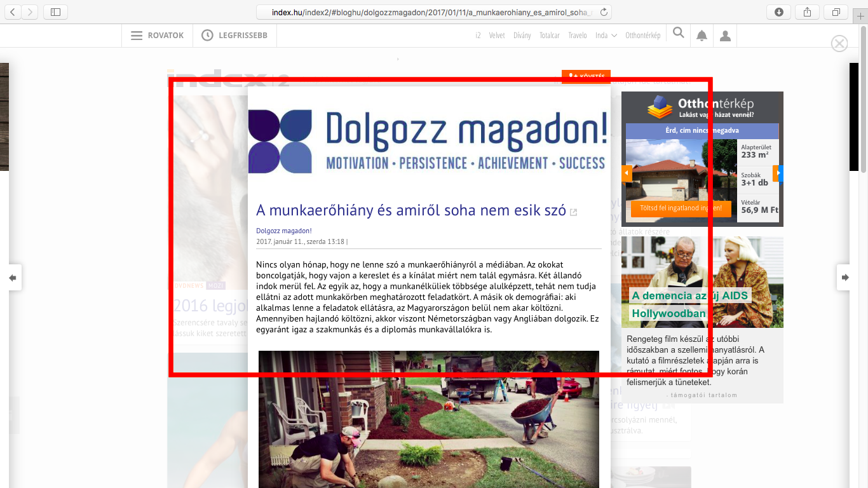This screenshot has width=868, height=488.
Task: Open the LEGFRISSEBB latest news menu
Action: point(234,36)
